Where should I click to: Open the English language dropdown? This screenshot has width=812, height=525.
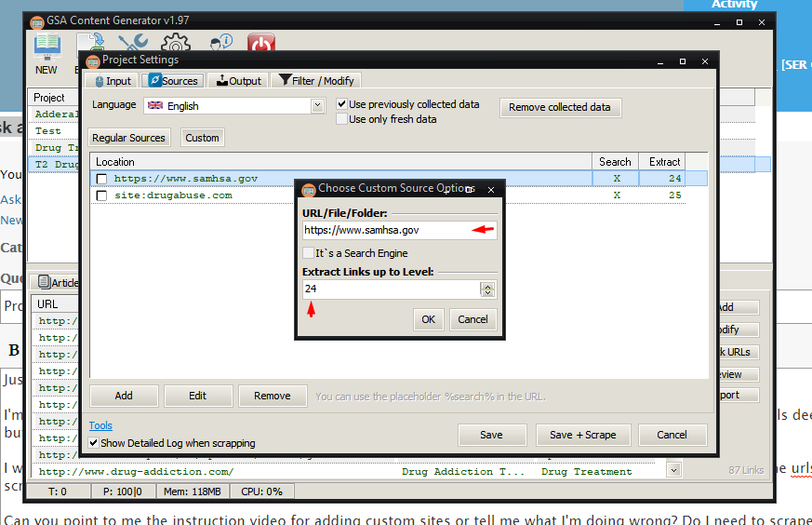click(x=317, y=106)
